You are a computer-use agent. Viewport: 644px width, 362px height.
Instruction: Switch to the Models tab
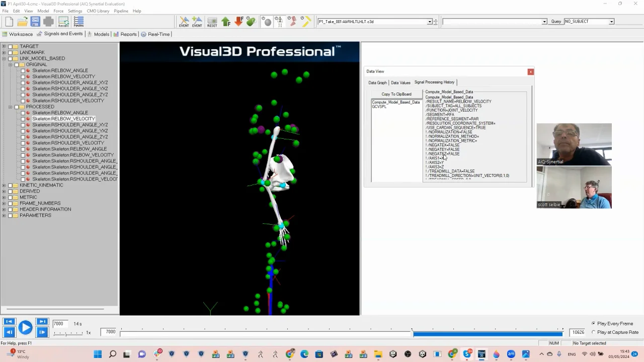98,34
